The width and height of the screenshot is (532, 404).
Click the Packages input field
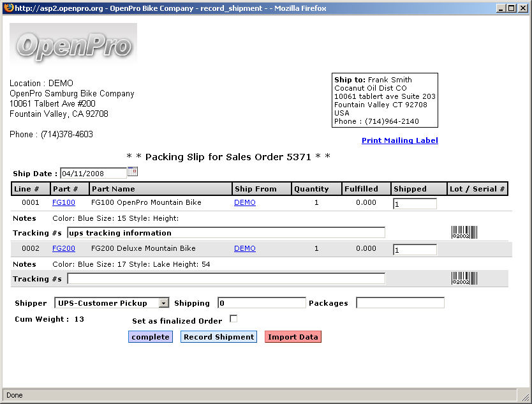click(400, 303)
